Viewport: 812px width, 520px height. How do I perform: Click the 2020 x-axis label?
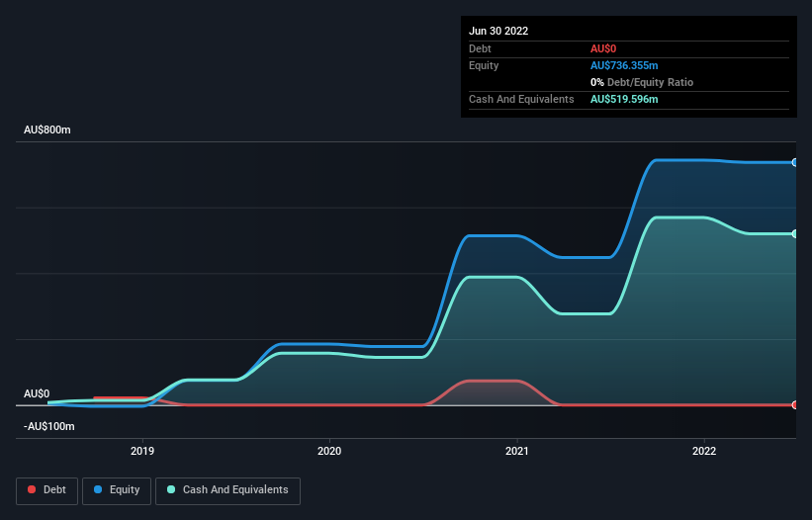(329, 451)
